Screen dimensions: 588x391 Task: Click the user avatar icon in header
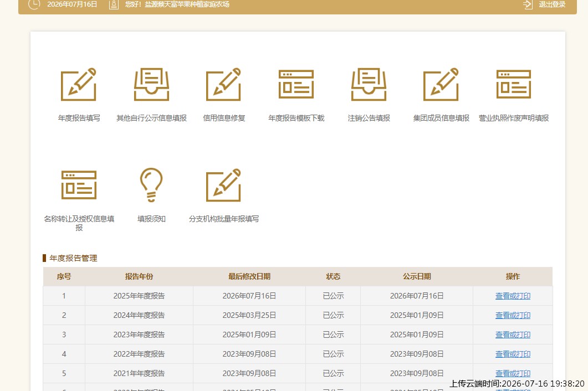(114, 4)
